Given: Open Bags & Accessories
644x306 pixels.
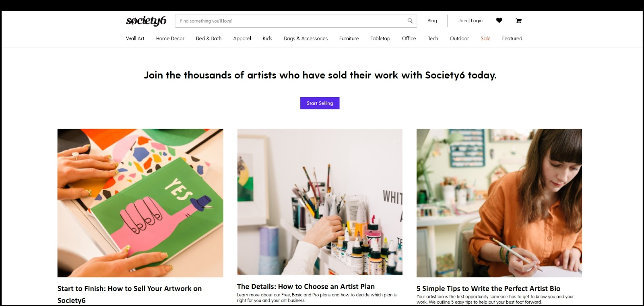Looking at the screenshot, I should point(305,39).
